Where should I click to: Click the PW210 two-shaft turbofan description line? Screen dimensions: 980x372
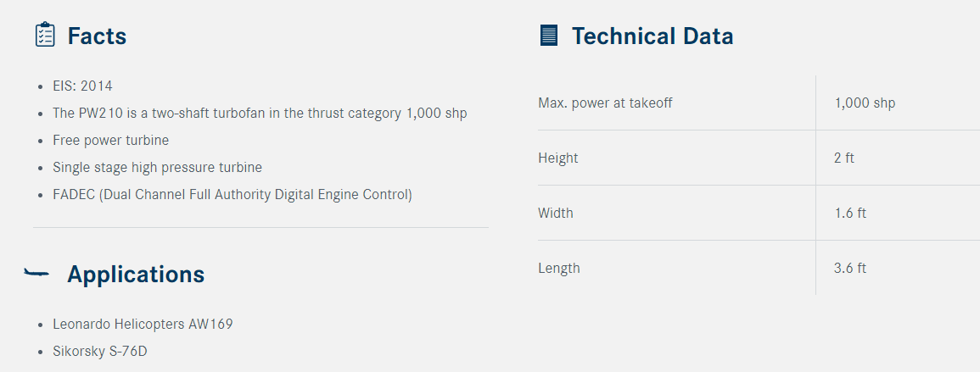(260, 114)
